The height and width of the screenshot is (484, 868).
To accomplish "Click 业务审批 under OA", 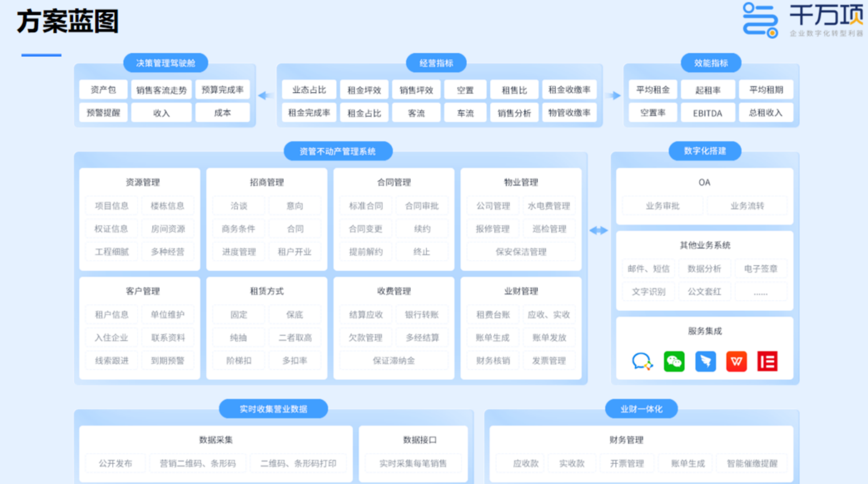I will [x=663, y=206].
